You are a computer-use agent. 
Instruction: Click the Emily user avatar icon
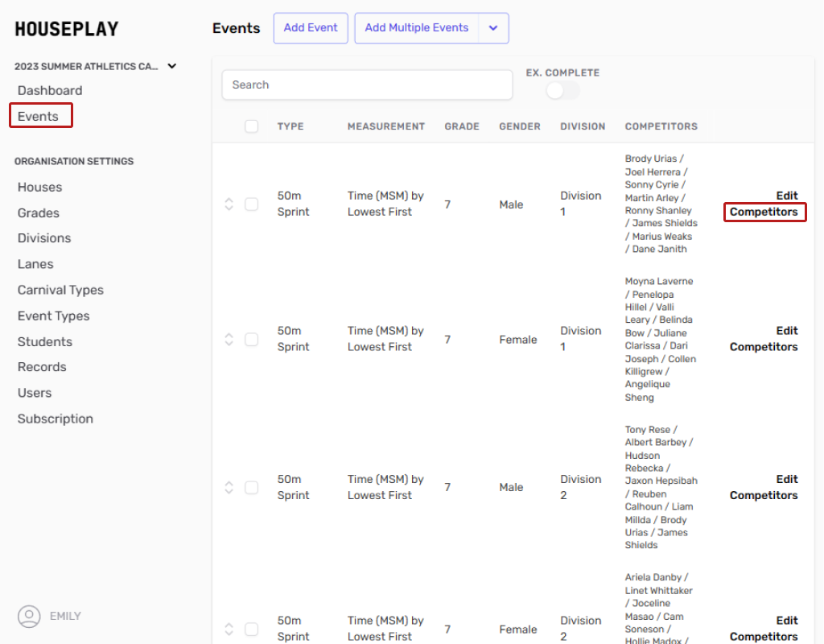pos(29,617)
